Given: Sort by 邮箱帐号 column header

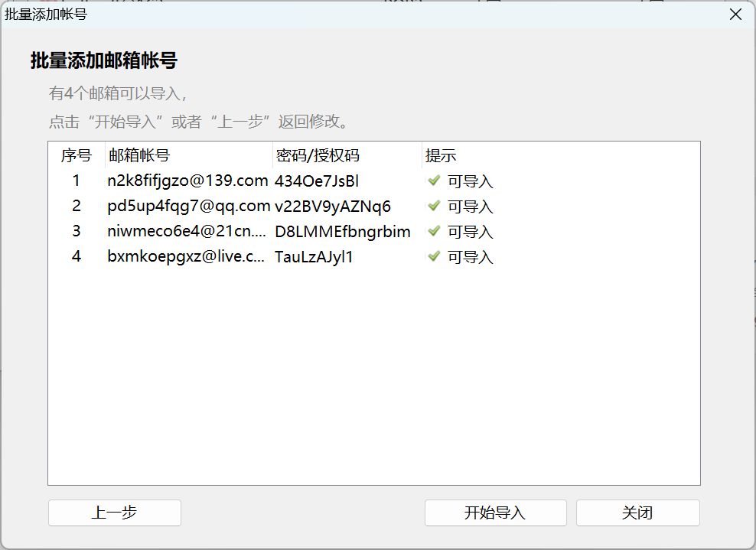Looking at the screenshot, I should pyautogui.click(x=188, y=155).
